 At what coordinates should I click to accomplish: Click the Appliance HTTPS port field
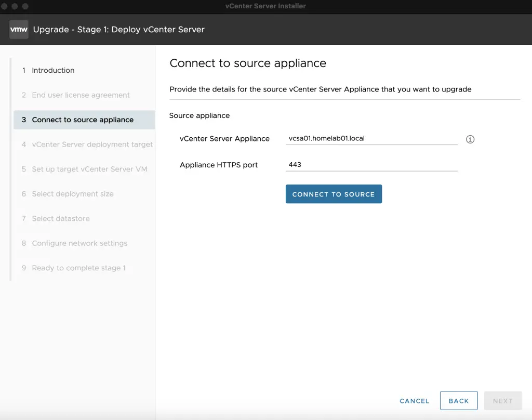tap(371, 165)
